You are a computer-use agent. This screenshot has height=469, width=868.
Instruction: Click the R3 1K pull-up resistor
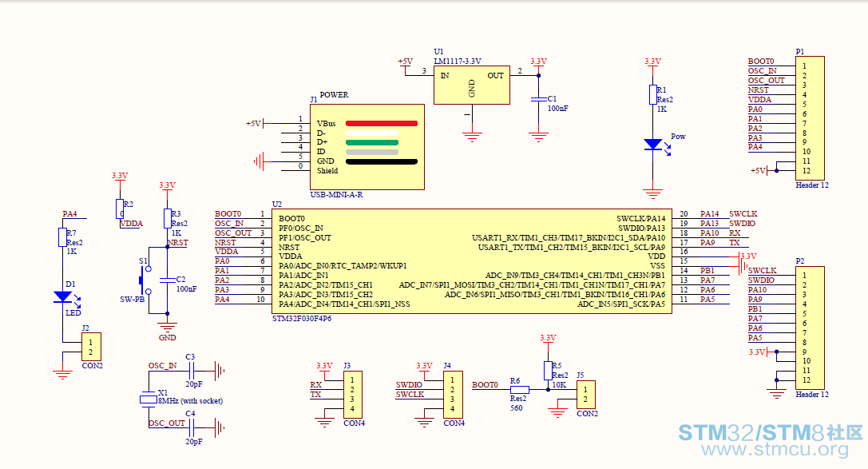coord(167,218)
